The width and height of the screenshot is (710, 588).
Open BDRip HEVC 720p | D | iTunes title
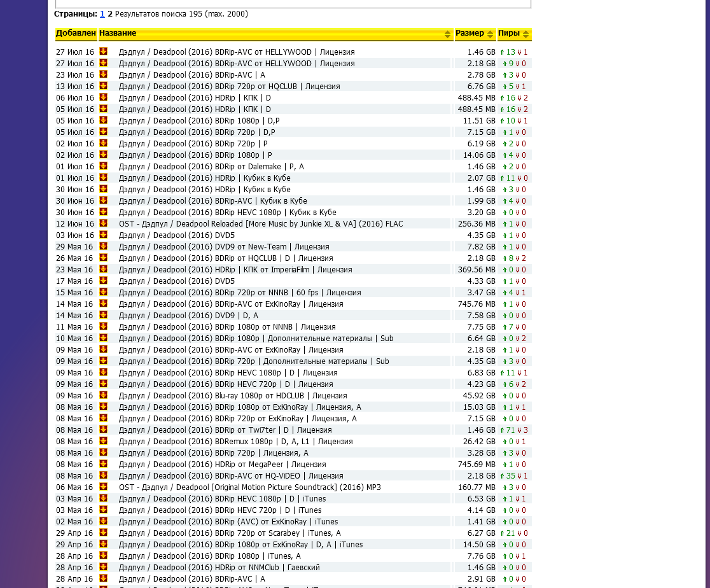click(x=220, y=510)
